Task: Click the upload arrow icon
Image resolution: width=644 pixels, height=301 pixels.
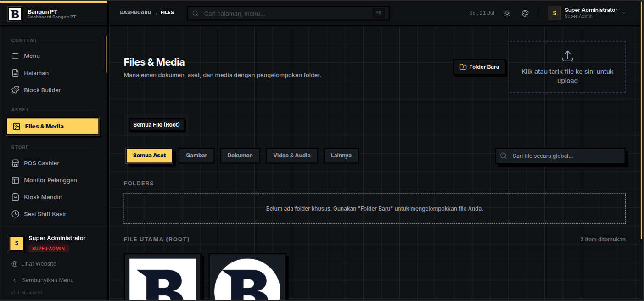Action: pos(567,56)
